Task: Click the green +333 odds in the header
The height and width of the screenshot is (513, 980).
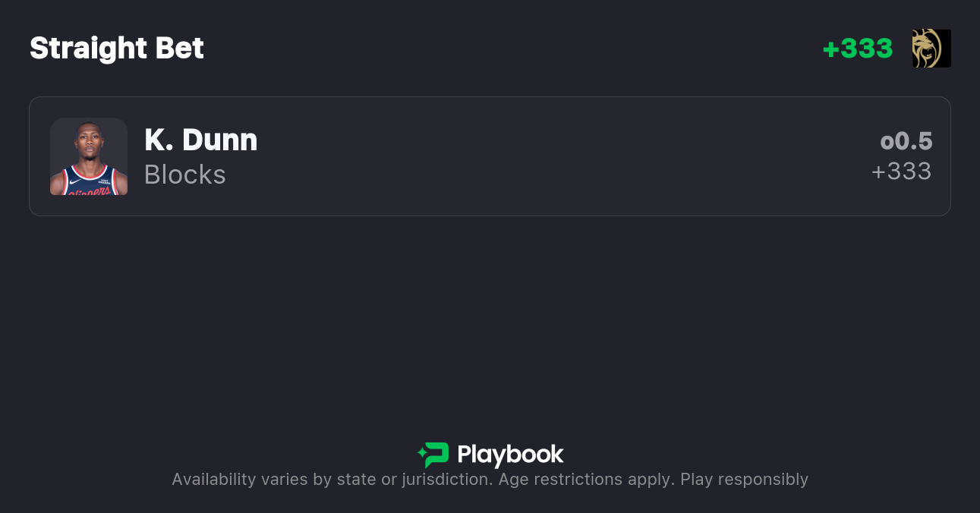Action: (x=858, y=49)
